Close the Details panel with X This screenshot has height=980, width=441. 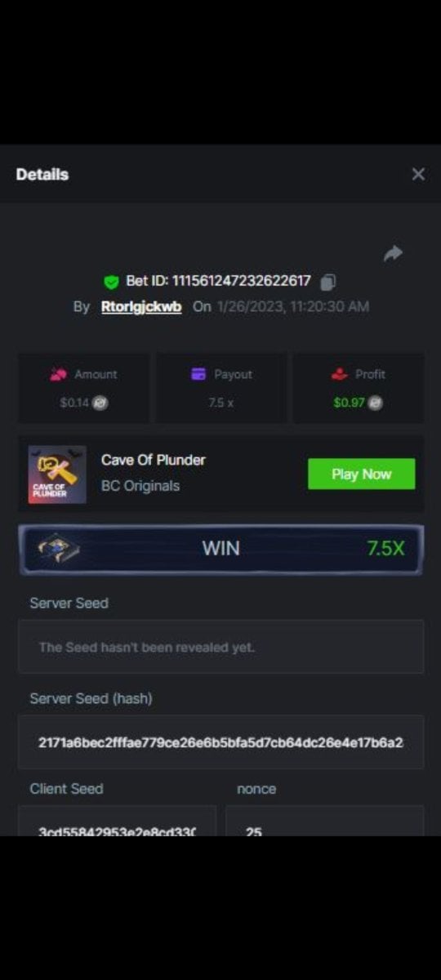(418, 174)
